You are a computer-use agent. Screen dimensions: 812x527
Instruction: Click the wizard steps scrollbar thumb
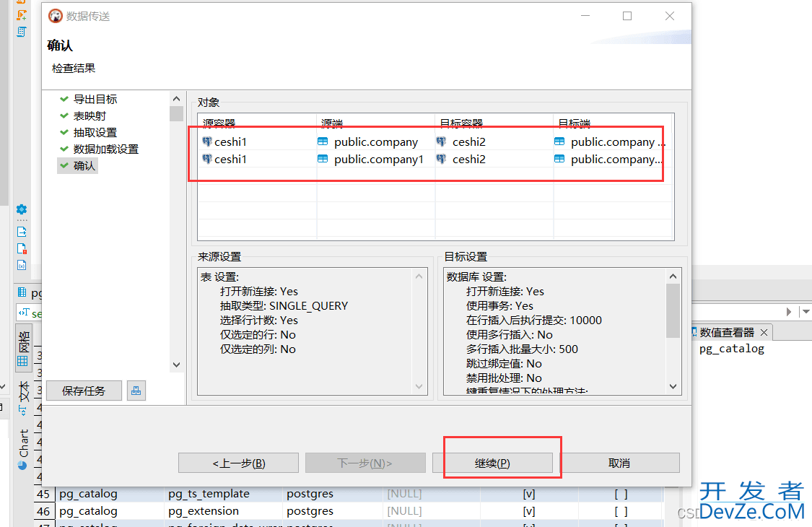click(x=177, y=113)
